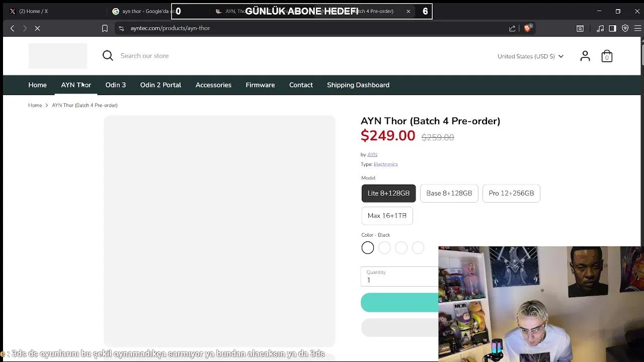
Task: Open Home in the navigation menu
Action: tap(37, 85)
